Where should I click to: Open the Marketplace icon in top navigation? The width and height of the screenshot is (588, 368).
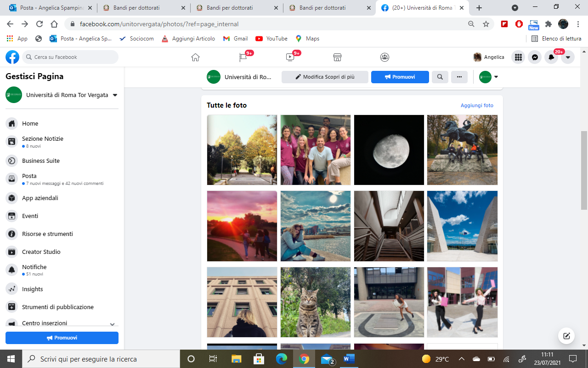click(x=337, y=57)
